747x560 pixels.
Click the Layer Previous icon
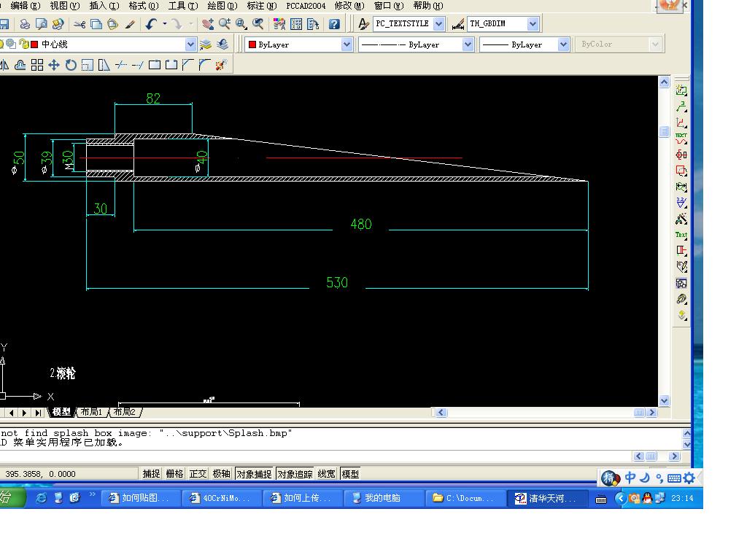click(222, 44)
